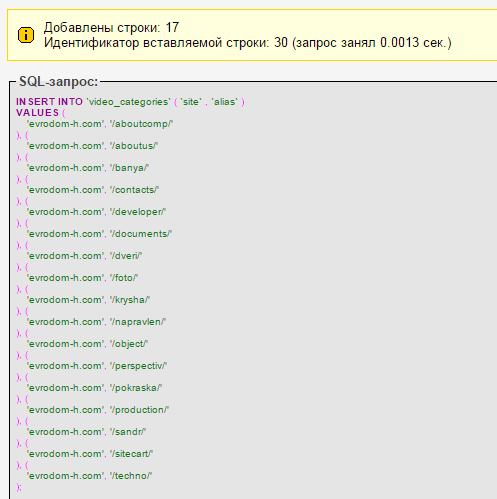
Task: Click the 'SQL-запрос:' fieldset legend
Action: (59, 81)
